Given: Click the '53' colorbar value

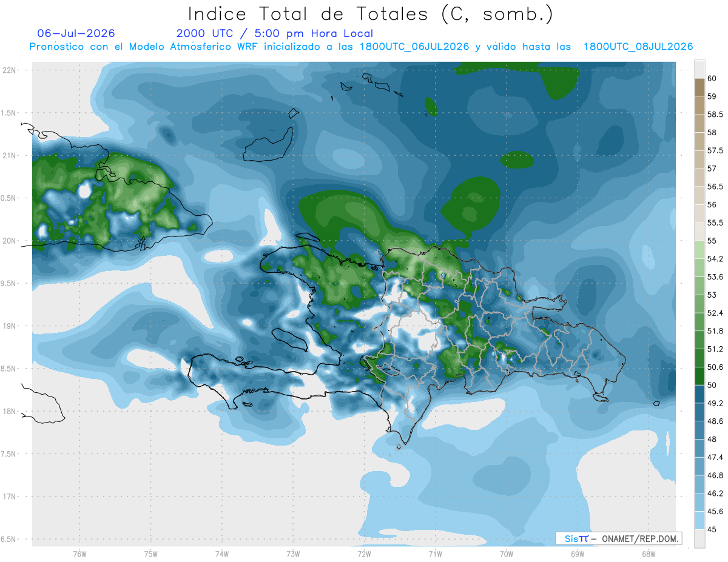Looking at the screenshot, I should coord(712,295).
